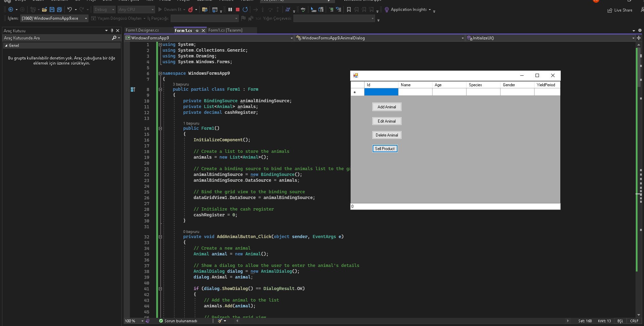Screen dimensions: 644x326
Task: Click the Step Into debugging icon
Action: point(263,10)
